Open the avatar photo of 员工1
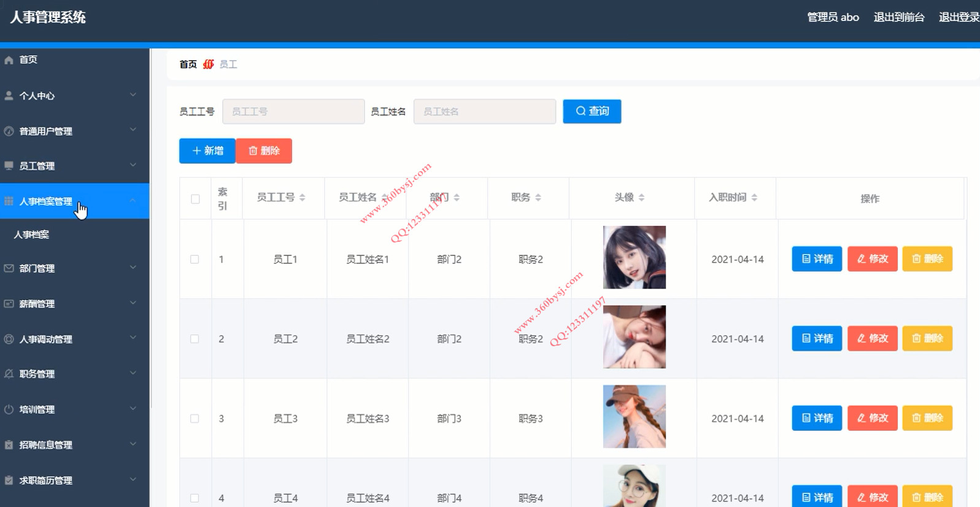Screen dimensions: 980x507 tap(635, 257)
